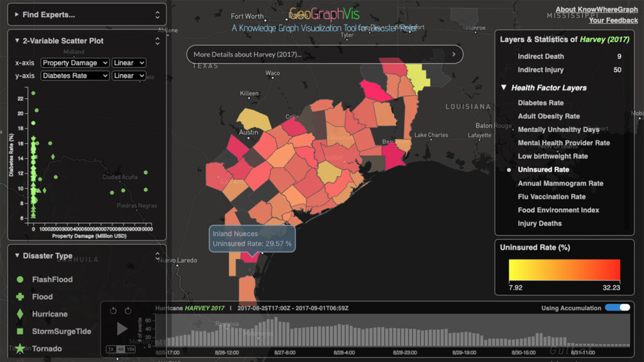Viewport: 644px width, 362px height.
Task: Collapse the Health Factor Layers section
Action: coord(504,87)
